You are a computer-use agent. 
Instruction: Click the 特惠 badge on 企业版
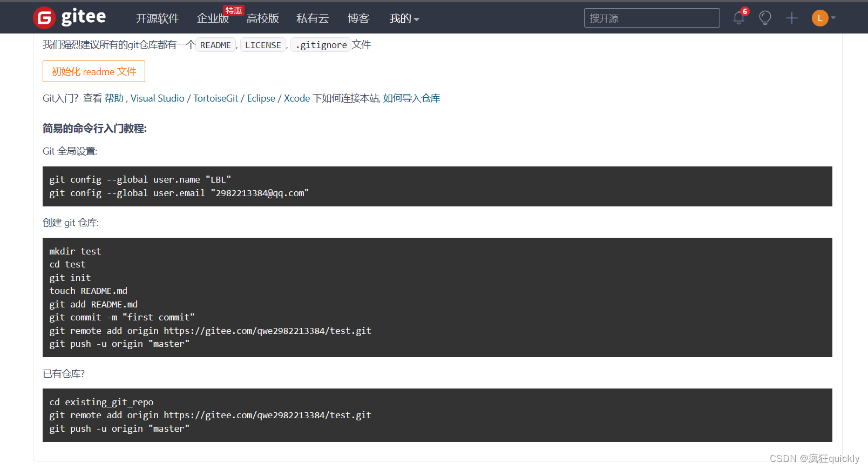coord(234,10)
